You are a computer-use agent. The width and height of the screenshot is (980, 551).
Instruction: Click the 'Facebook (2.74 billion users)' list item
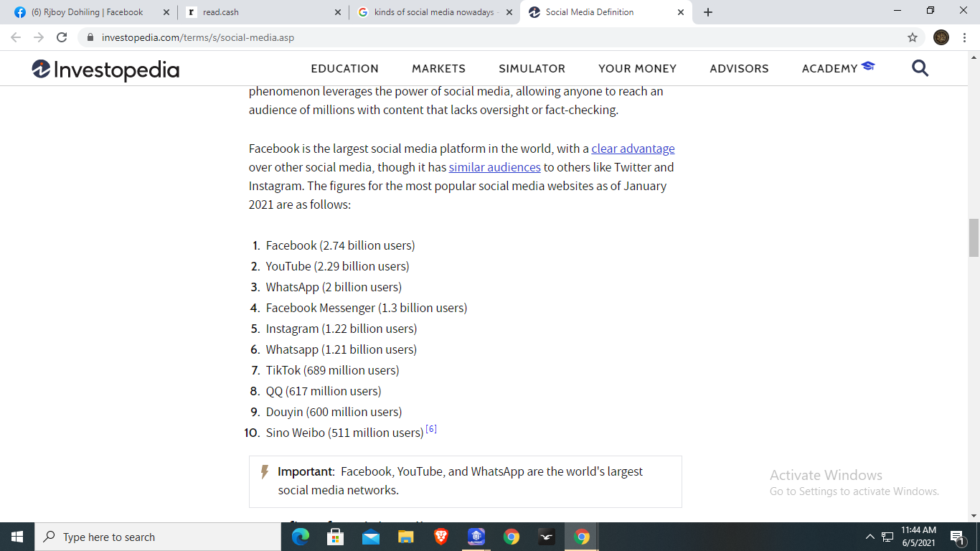[x=340, y=245]
